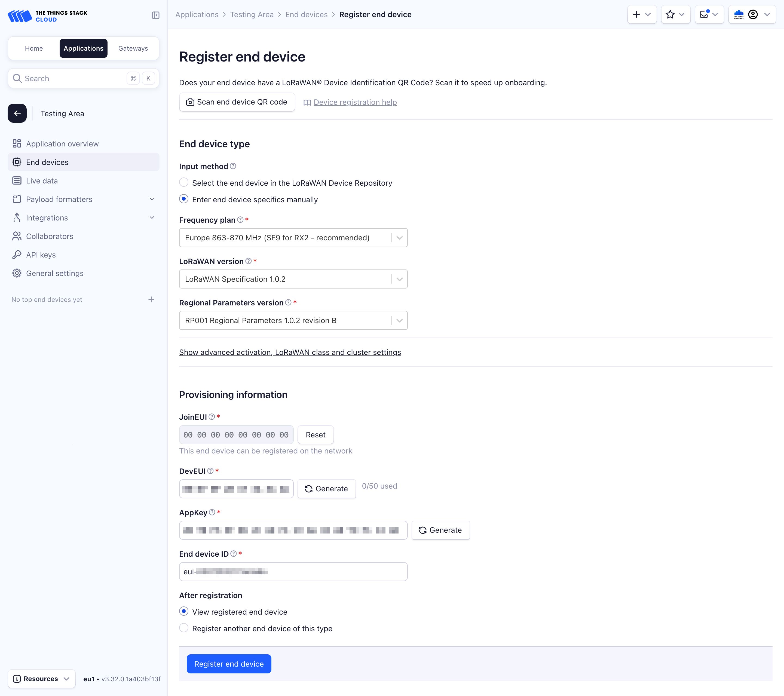
Task: Click the back arrow next to Testing Area
Action: [17, 113]
